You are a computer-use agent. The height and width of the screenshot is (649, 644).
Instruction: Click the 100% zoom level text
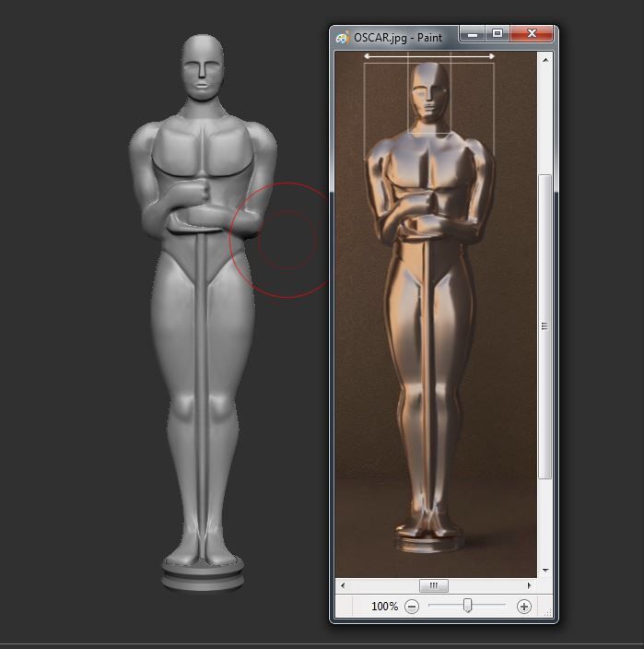pos(385,607)
